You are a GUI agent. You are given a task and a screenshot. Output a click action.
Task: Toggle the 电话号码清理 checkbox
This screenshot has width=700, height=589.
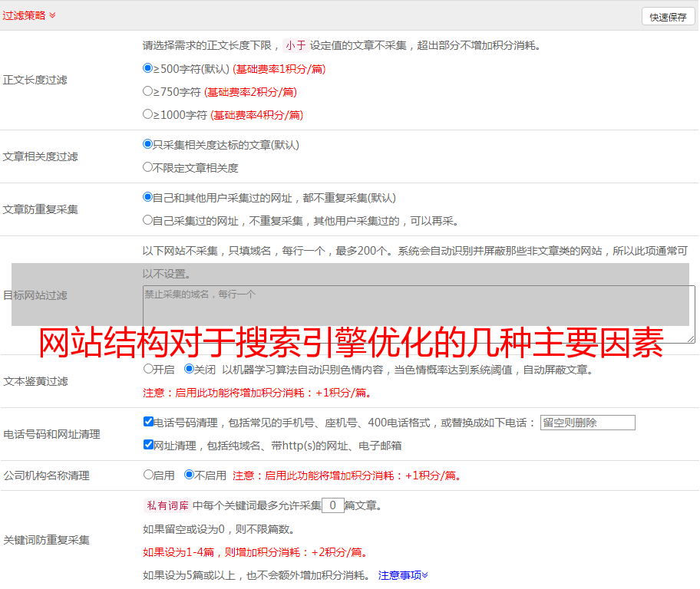(x=149, y=422)
